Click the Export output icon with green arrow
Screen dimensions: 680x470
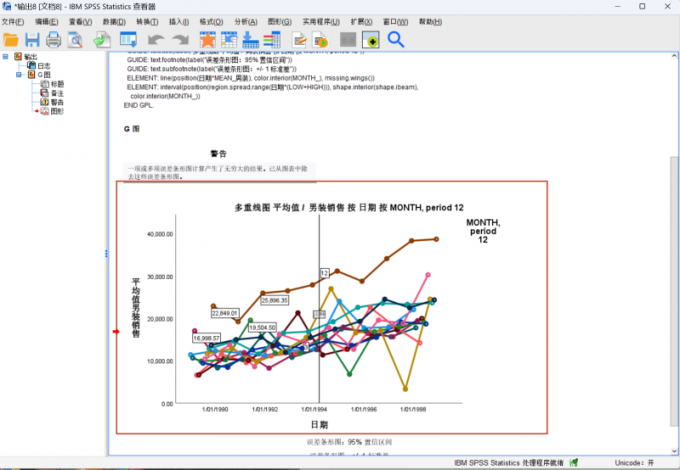pyautogui.click(x=102, y=40)
